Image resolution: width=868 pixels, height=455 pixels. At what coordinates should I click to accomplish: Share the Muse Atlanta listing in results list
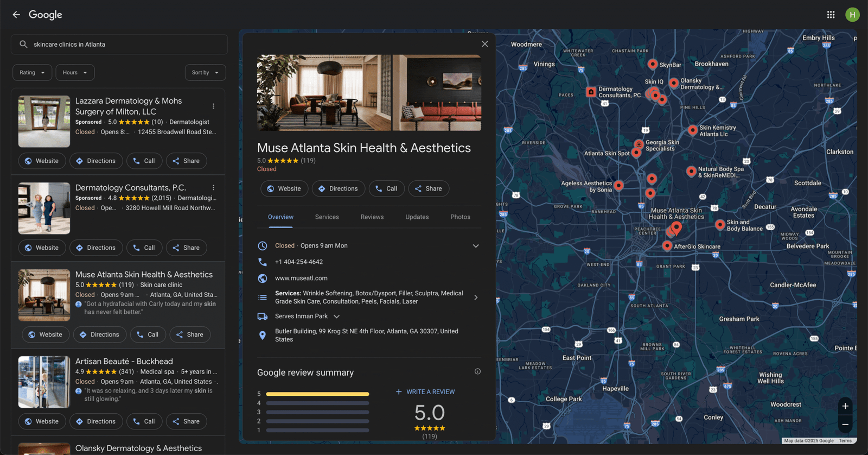tap(190, 335)
